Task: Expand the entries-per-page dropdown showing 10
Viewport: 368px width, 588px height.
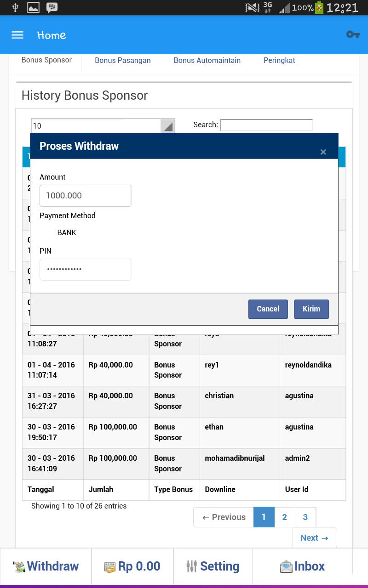Action: pos(103,126)
